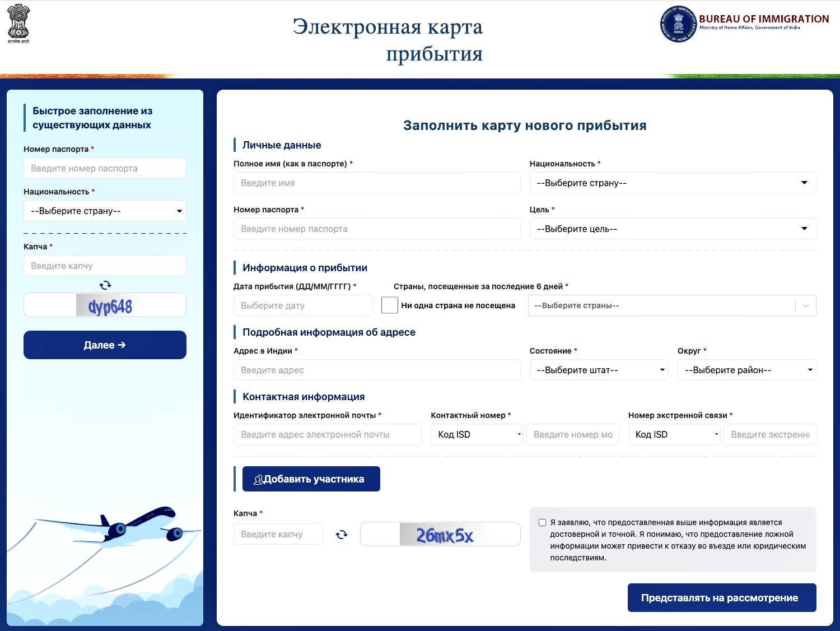
Task: Click the Дата прибытия date field
Action: point(302,305)
